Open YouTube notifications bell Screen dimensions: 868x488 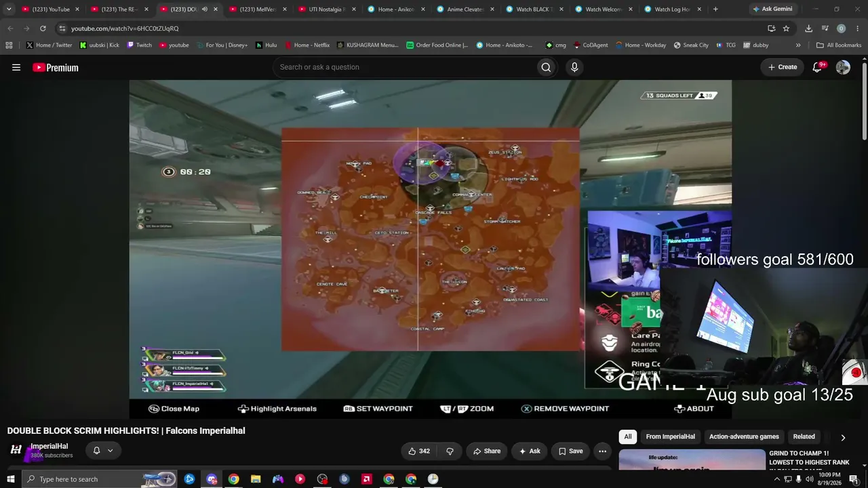(818, 67)
